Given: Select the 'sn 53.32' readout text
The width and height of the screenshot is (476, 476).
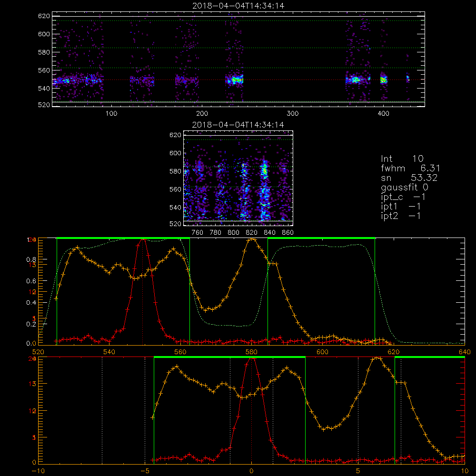Looking at the screenshot, I should tap(409, 178).
